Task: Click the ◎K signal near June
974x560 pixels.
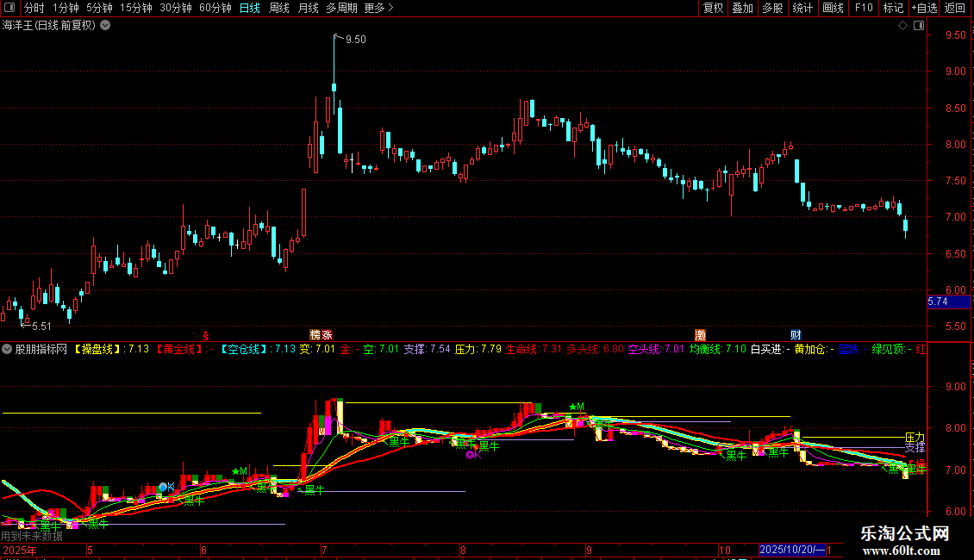Action: point(166,488)
